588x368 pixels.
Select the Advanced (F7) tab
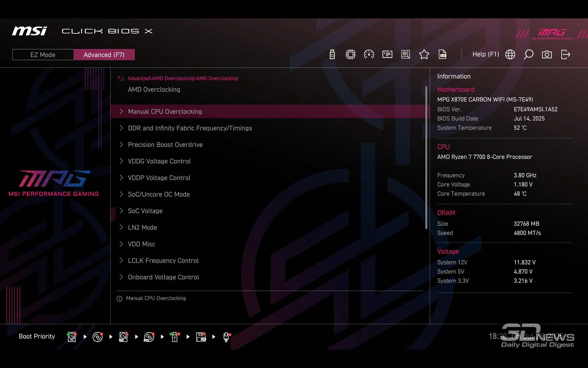point(104,55)
